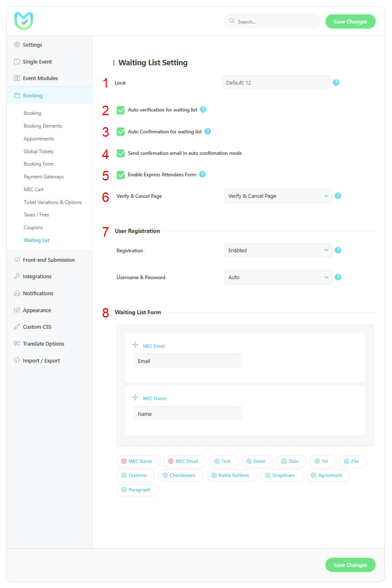Click the MEC logo icon
392x588 pixels.
click(24, 21)
